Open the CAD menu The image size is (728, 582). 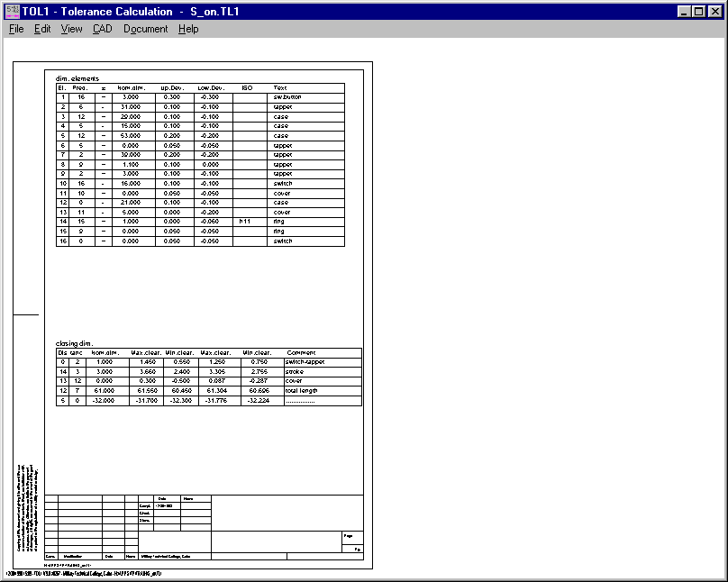click(x=102, y=29)
